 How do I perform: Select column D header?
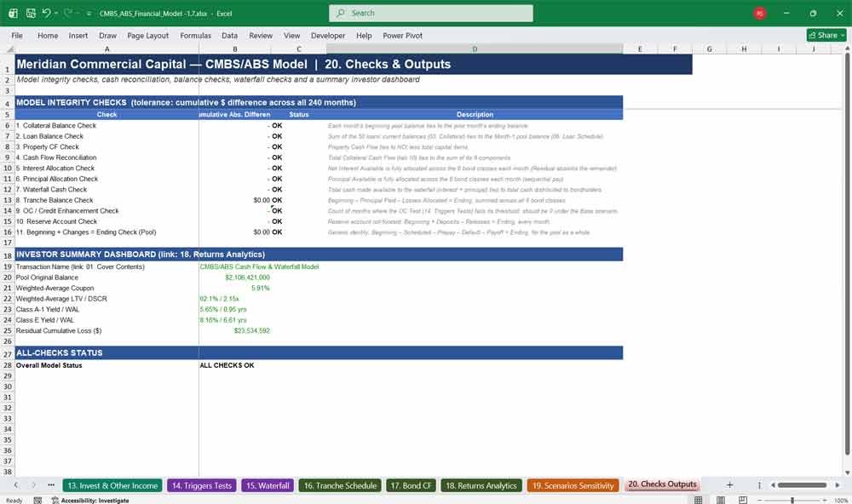(475, 49)
